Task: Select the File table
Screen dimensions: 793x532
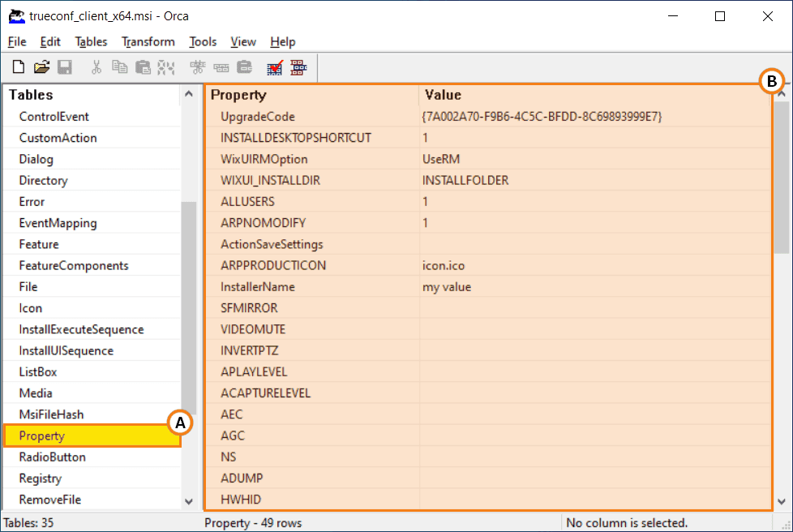Action: click(x=92, y=286)
